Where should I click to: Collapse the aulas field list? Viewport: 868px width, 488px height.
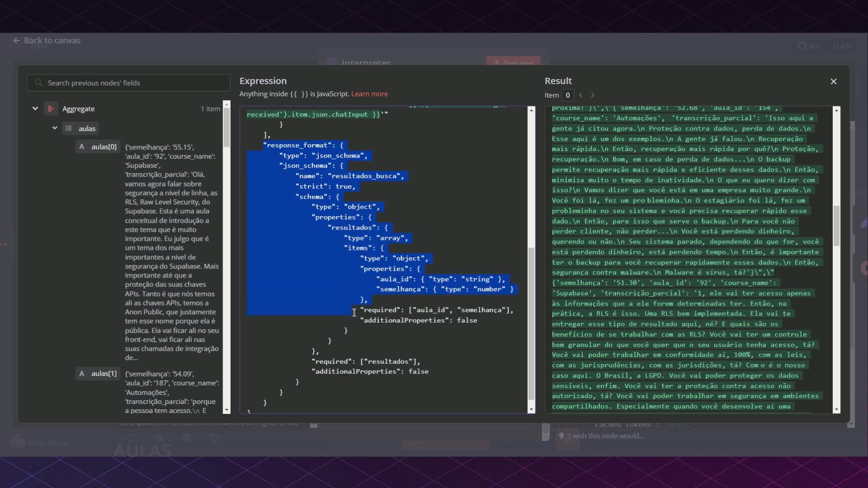(x=55, y=128)
